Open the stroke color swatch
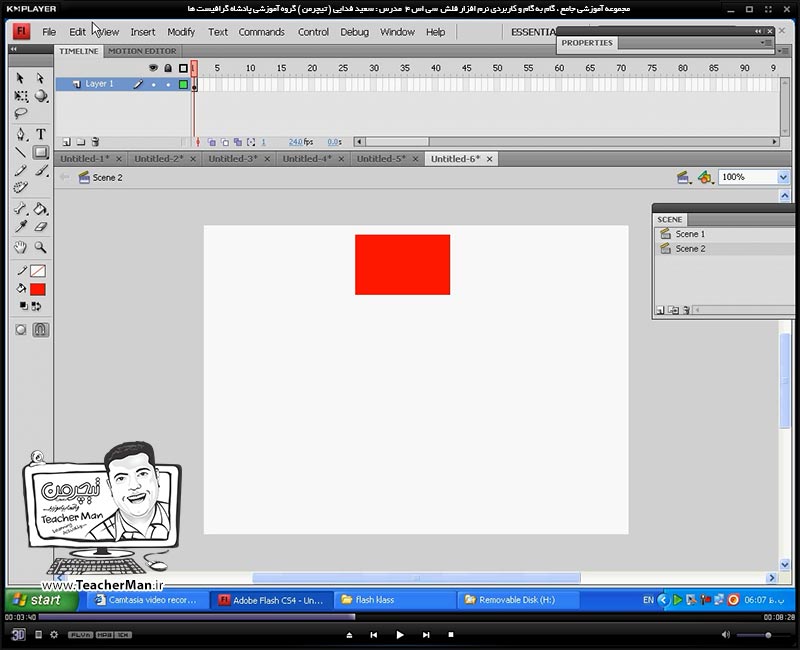The height and width of the screenshot is (650, 800). 37,271
